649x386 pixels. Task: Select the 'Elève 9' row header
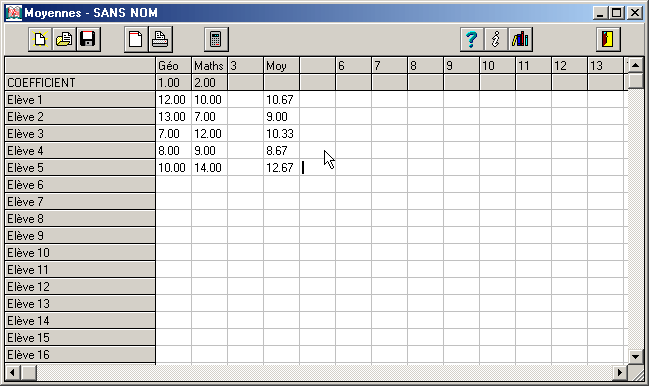(80, 235)
